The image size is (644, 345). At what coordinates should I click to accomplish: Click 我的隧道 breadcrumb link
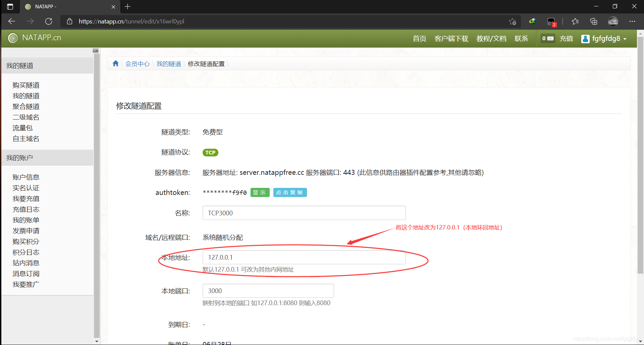click(x=169, y=64)
